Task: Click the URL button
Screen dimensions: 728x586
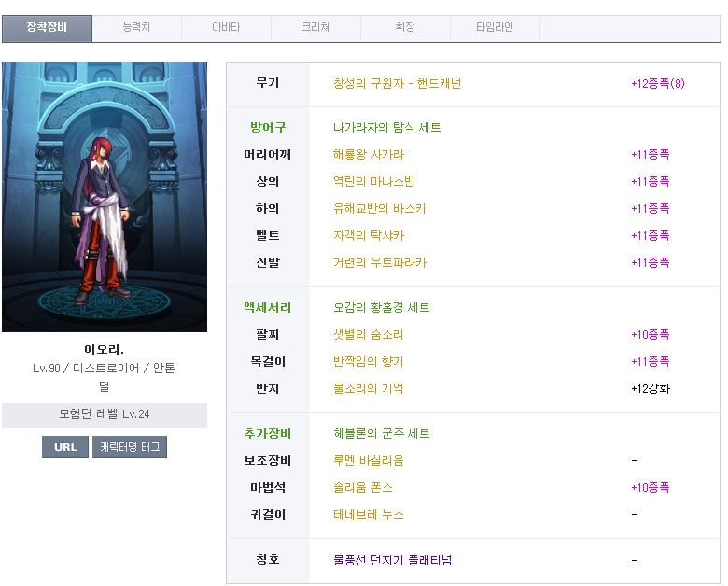Action: pos(65,447)
